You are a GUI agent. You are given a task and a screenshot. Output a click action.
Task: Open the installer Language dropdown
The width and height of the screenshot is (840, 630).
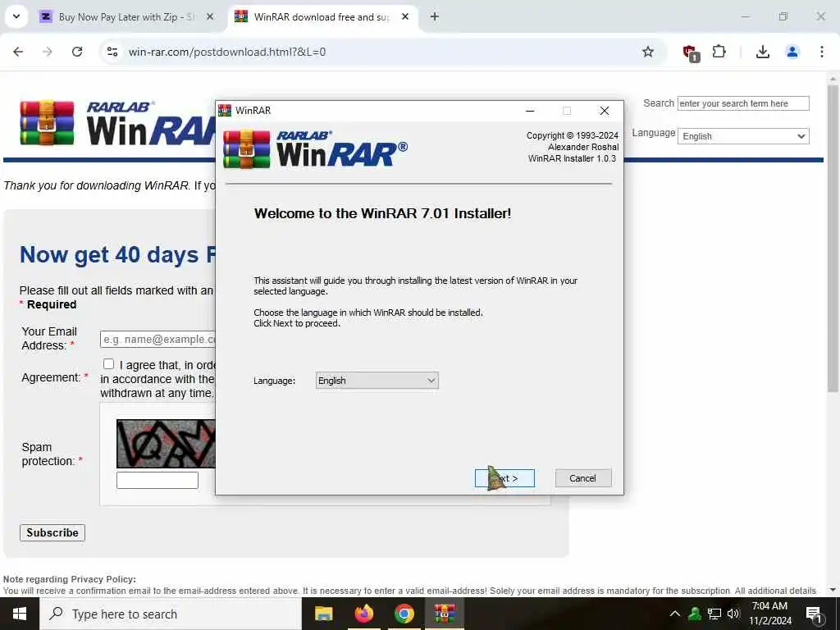pos(377,381)
